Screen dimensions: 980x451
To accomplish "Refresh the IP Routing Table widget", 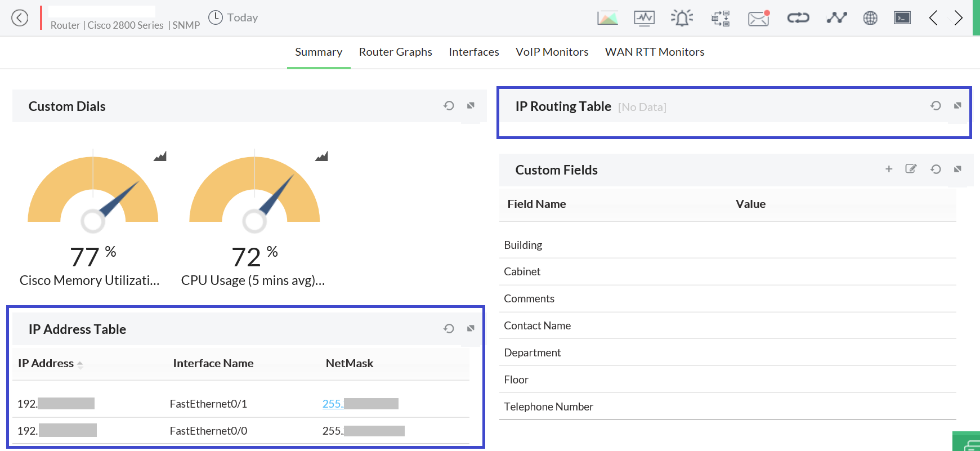I will 936,106.
